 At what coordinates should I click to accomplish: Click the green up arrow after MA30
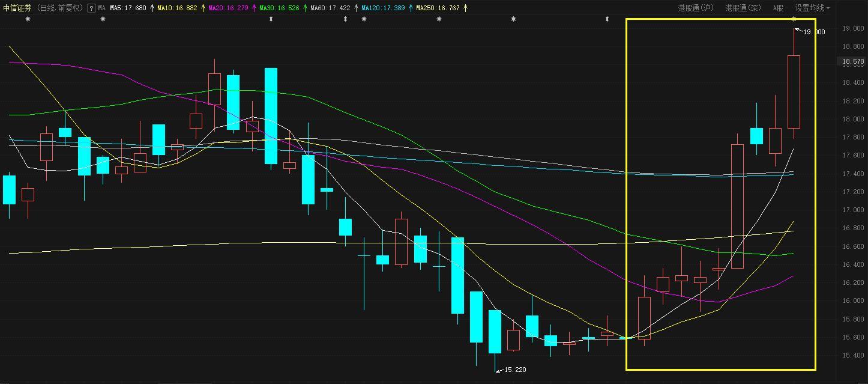pos(305,8)
